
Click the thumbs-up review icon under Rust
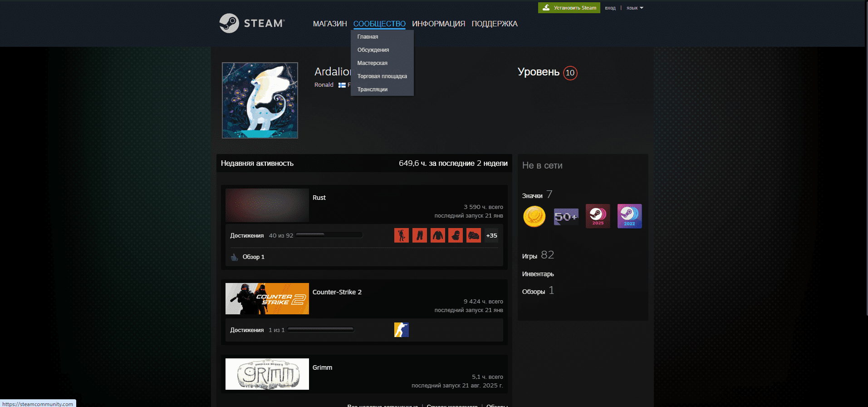click(x=235, y=257)
